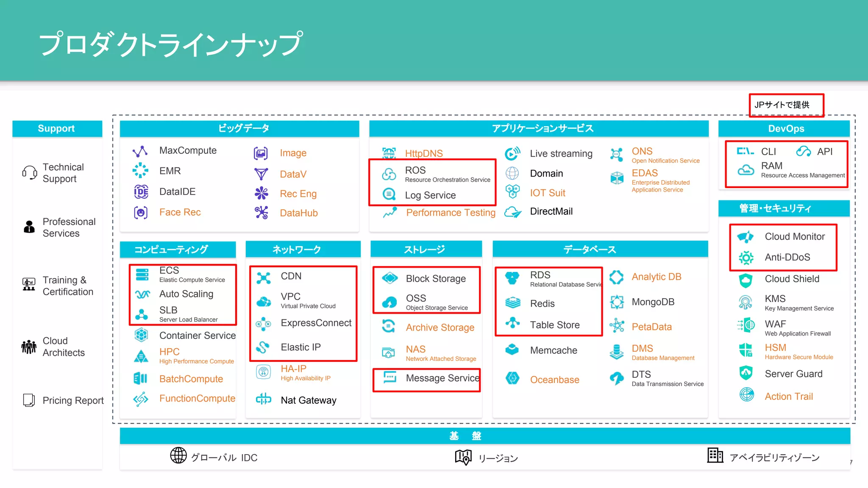868x488 pixels.
Task: Click the Log Service icon
Action: click(389, 194)
